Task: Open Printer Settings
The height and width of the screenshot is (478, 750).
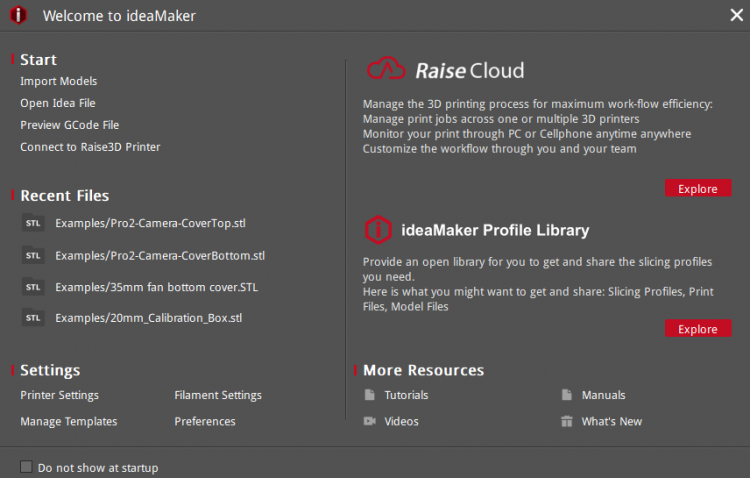Action: click(x=59, y=395)
